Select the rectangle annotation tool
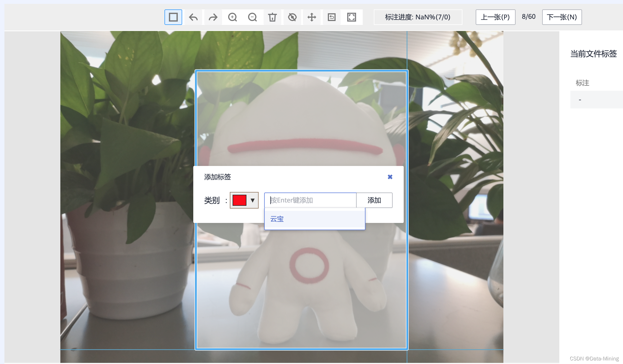623x364 pixels. click(x=173, y=17)
